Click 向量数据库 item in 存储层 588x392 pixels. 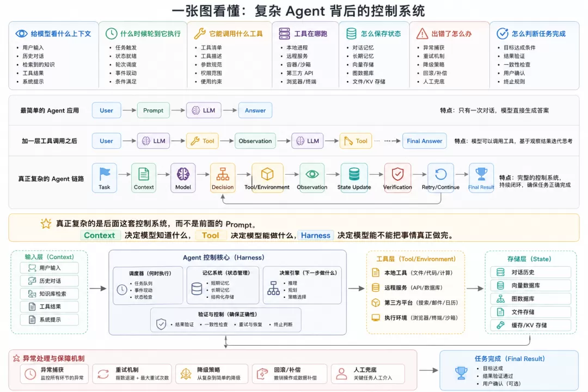[x=531, y=285]
